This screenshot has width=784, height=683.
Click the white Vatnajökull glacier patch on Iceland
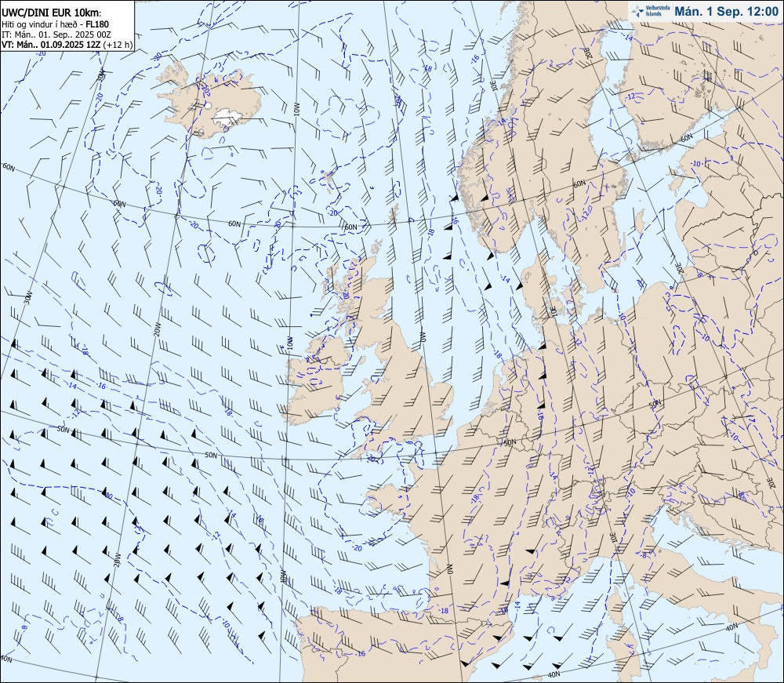(227, 117)
